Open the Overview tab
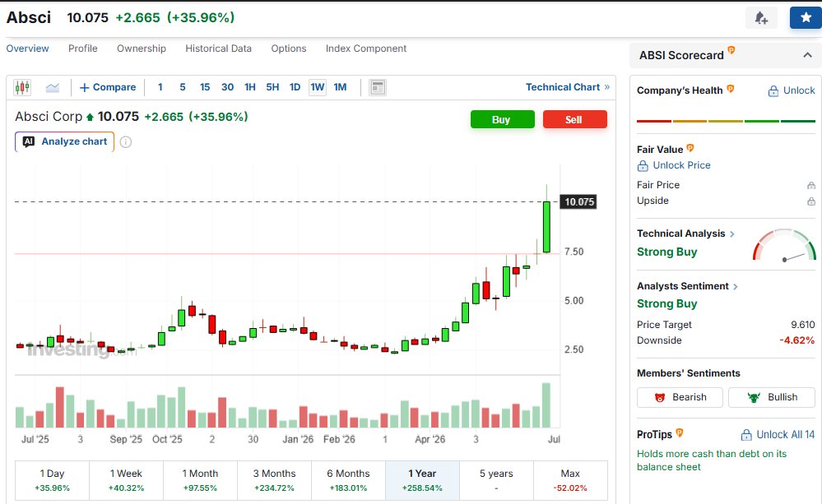This screenshot has height=504, width=822. point(27,49)
